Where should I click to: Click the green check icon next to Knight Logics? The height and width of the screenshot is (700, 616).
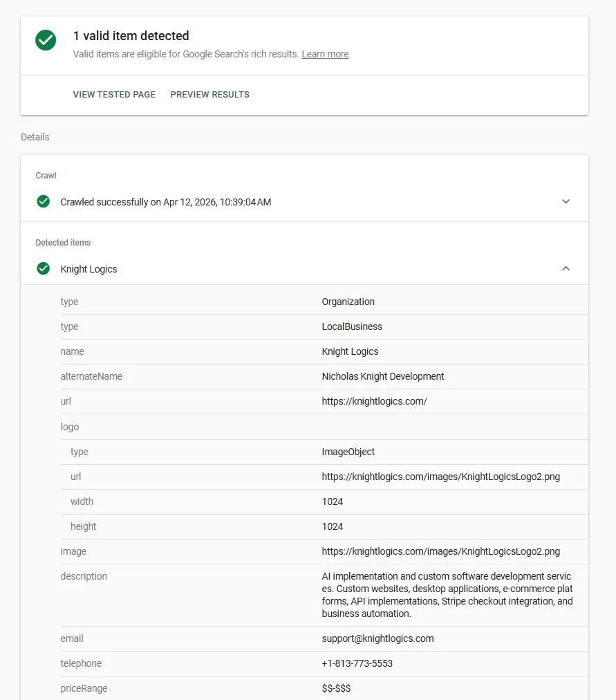pos(44,268)
